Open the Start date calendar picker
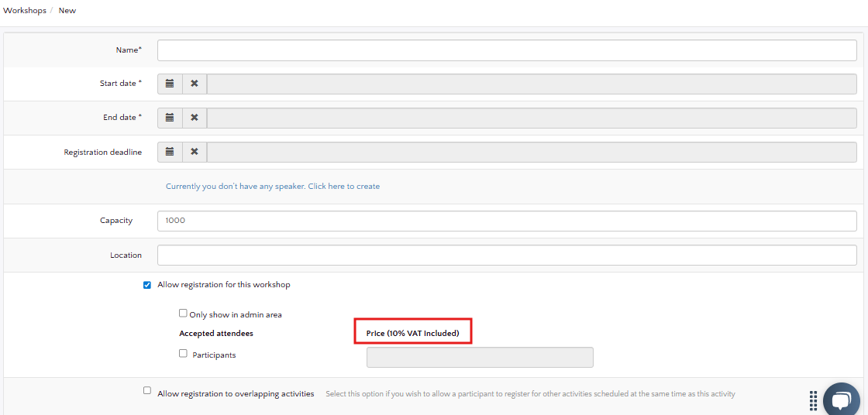The image size is (868, 415). tap(170, 84)
